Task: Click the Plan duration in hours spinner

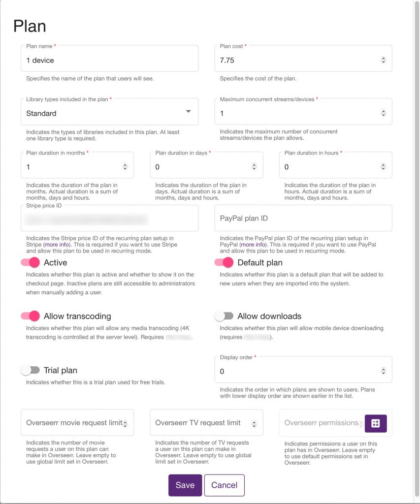Action: pyautogui.click(x=384, y=167)
